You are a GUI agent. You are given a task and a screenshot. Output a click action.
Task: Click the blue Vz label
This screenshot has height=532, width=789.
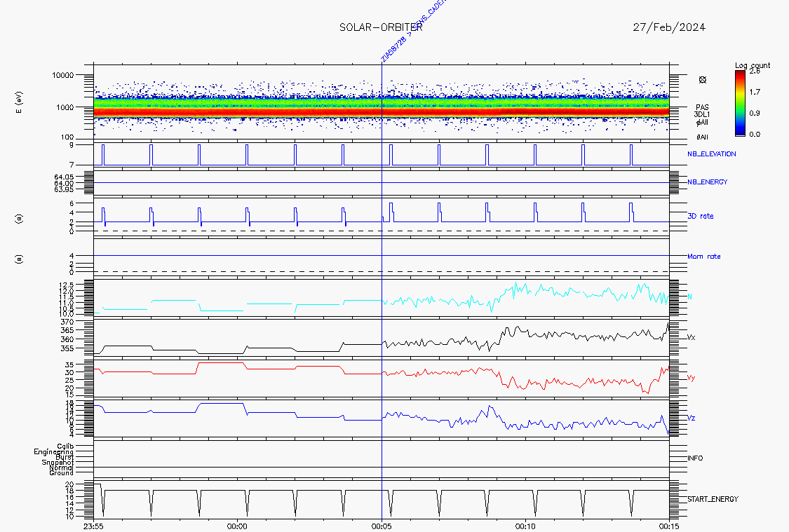(691, 418)
